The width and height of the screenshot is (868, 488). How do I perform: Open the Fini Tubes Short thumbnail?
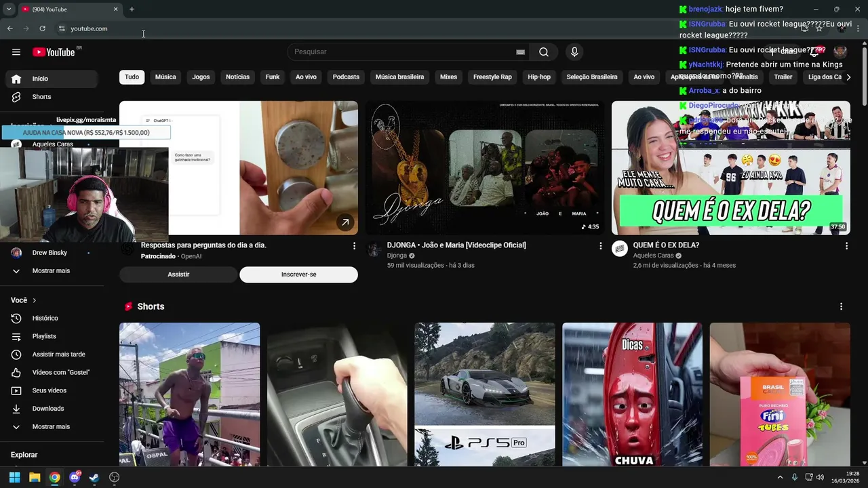coord(780,394)
